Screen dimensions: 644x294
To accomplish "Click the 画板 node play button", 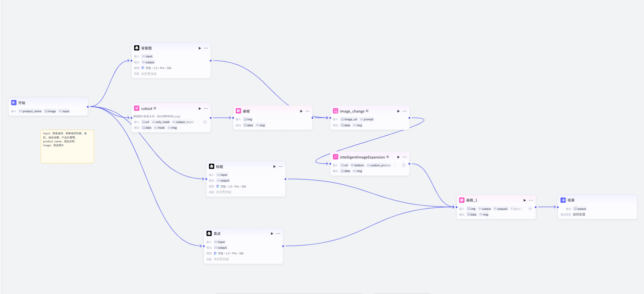I will coord(301,111).
